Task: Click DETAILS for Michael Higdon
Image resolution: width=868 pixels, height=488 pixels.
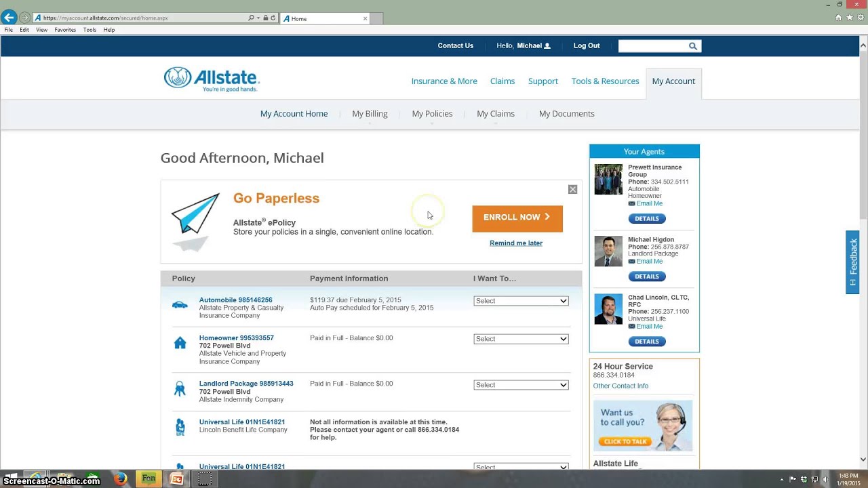Action: 647,277
